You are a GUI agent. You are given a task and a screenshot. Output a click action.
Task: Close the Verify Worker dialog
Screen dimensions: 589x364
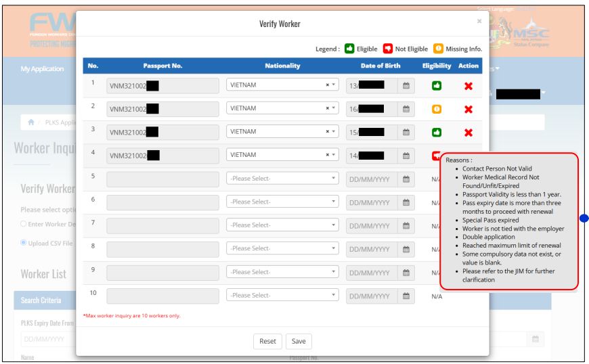(479, 21)
